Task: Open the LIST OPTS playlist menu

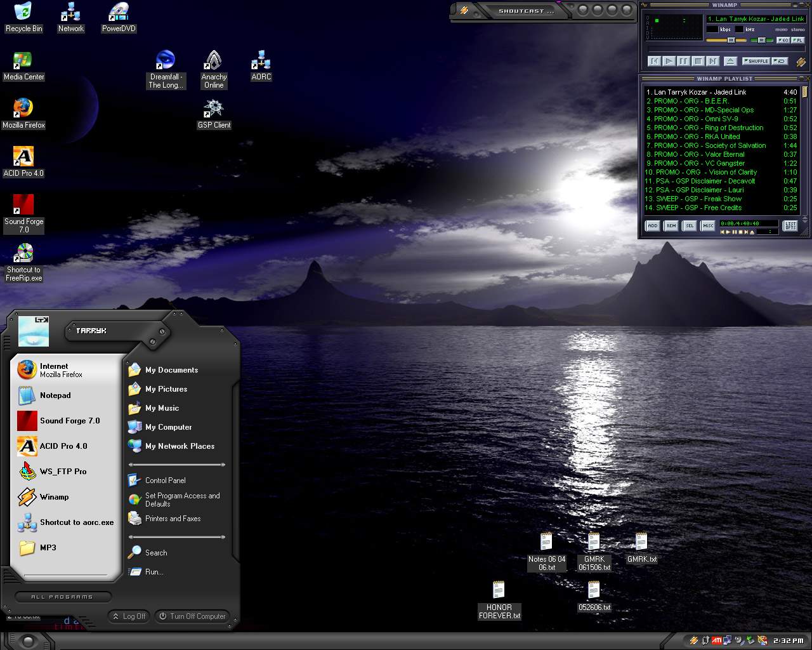Action: [x=790, y=226]
